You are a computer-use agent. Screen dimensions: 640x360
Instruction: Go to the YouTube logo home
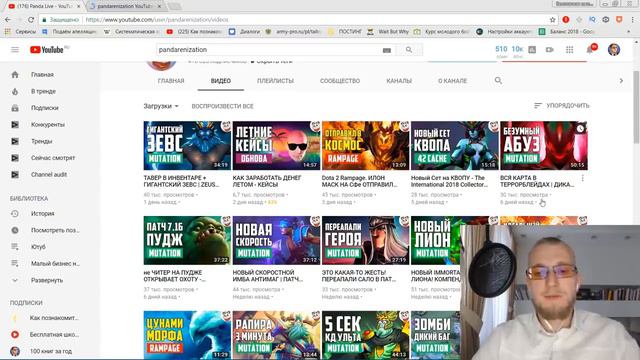pos(47,50)
